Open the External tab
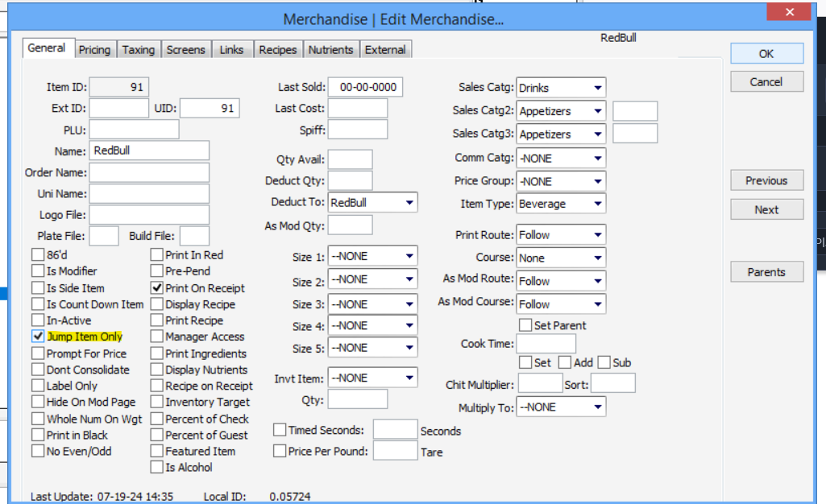The height and width of the screenshot is (504, 826). 386,49
